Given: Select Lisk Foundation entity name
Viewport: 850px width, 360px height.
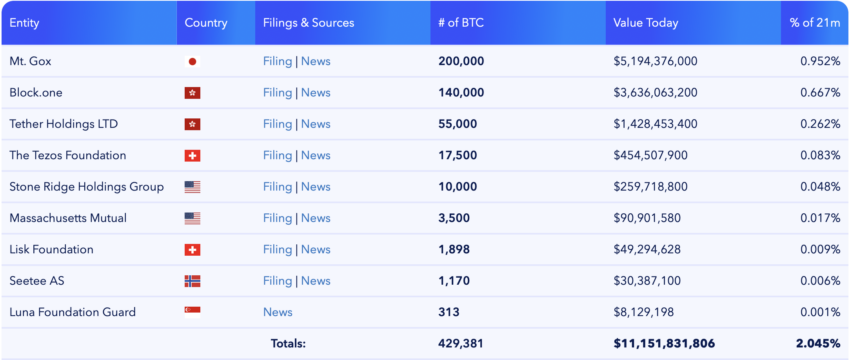Looking at the screenshot, I should coord(51,250).
